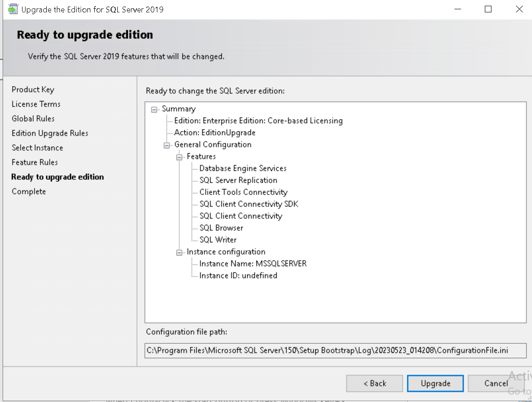This screenshot has height=402, width=532.
Task: Select the License Terms step
Action: pyautogui.click(x=36, y=104)
